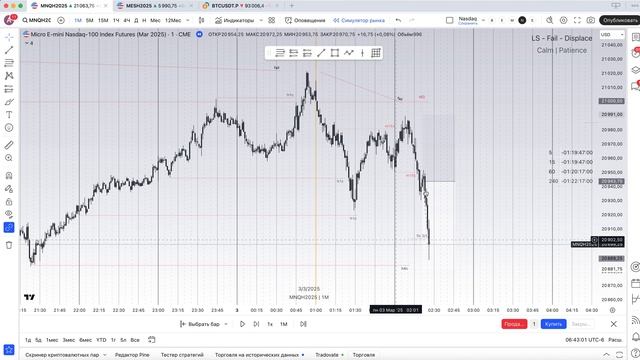The width and height of the screenshot is (640, 360).
Task: Select the path polyline floating toolbar tool
Action: tap(349, 53)
